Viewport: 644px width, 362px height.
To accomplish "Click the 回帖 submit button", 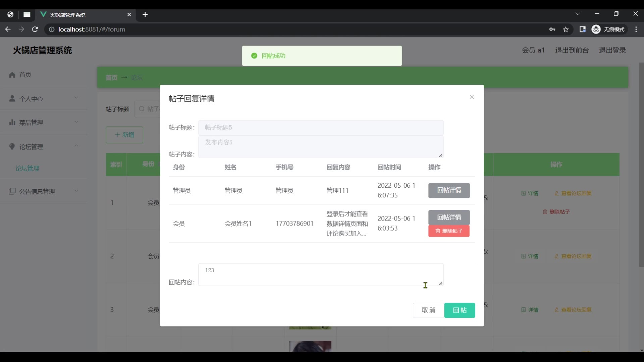I will tap(459, 310).
